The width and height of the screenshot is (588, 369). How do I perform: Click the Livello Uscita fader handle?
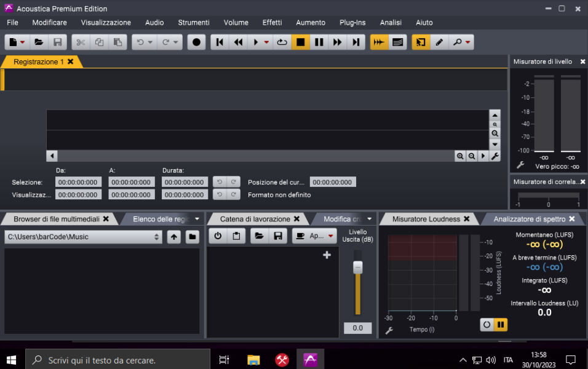(x=358, y=268)
